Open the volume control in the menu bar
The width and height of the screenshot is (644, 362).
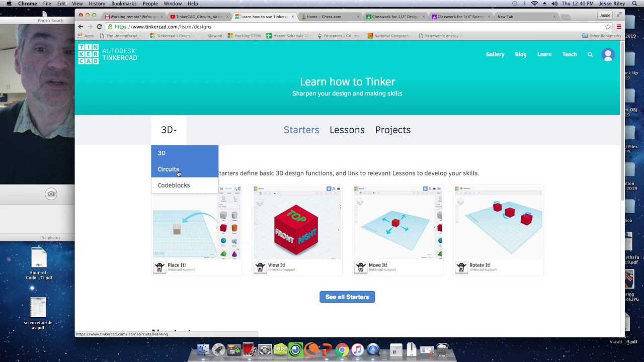point(554,4)
